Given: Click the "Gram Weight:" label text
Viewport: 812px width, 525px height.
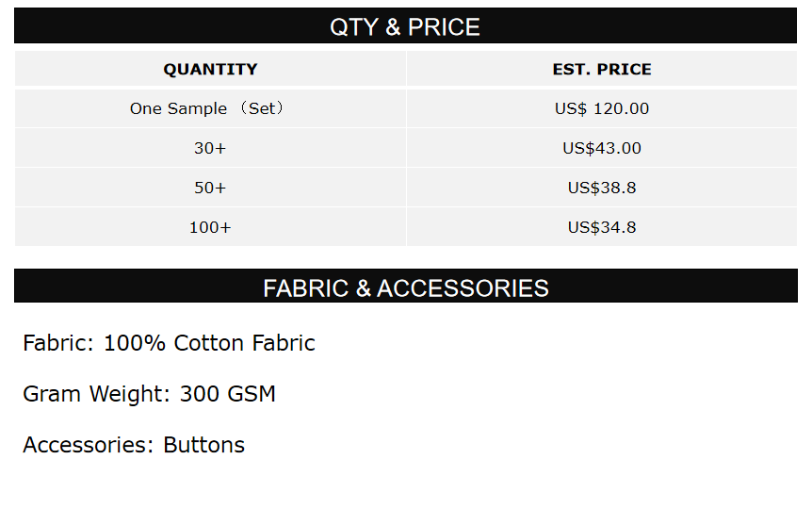Looking at the screenshot, I should pyautogui.click(x=97, y=394).
